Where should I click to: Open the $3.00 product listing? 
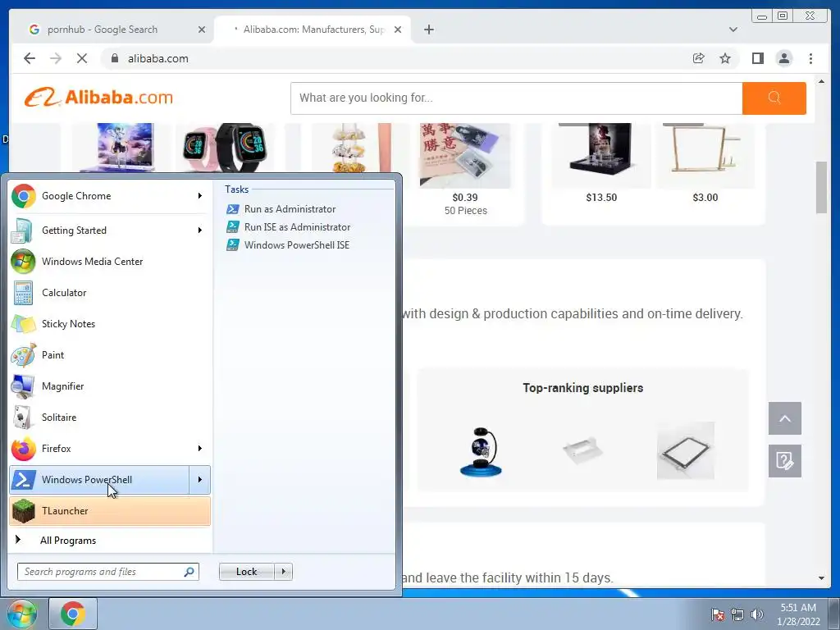click(705, 163)
